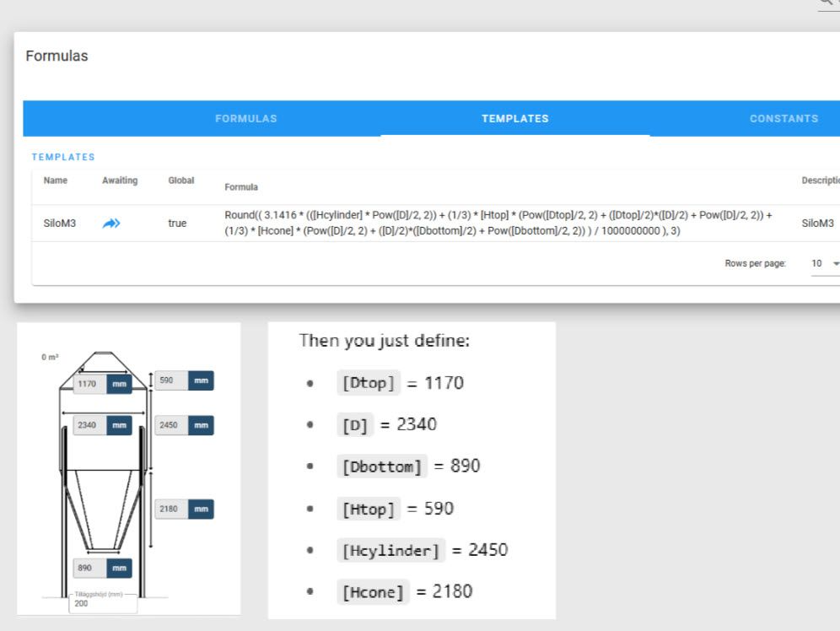The width and height of the screenshot is (840, 631).
Task: Open the Rows per page dropdown
Action: [x=825, y=263]
